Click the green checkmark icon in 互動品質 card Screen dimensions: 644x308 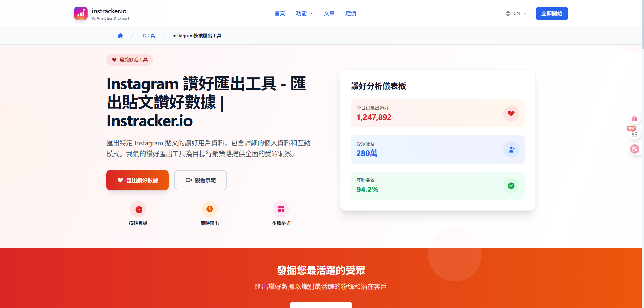coord(511,186)
